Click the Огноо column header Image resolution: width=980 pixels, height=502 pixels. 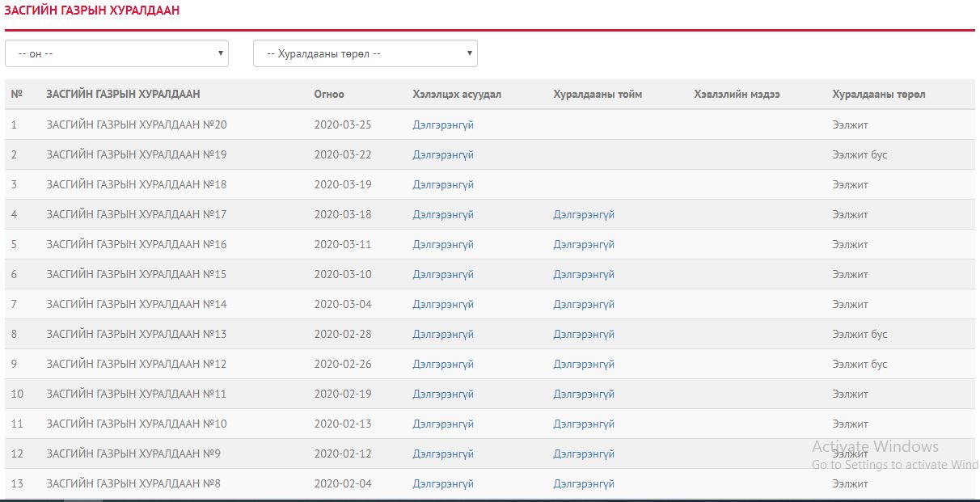pos(329,95)
